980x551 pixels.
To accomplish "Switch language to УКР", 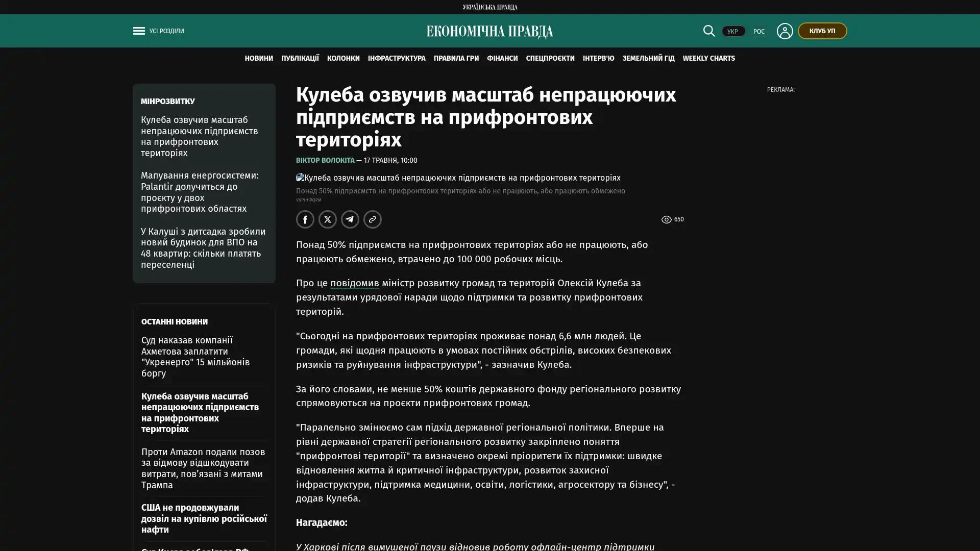I will [733, 31].
